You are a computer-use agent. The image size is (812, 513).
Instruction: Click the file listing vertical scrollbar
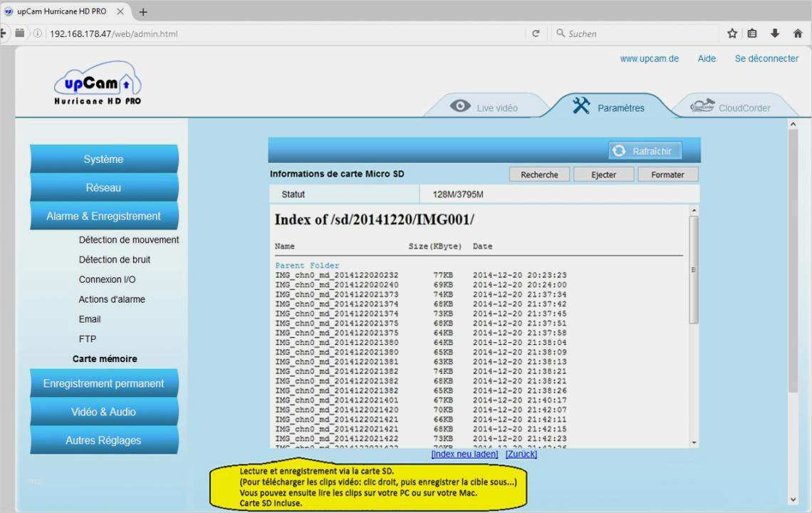click(694, 269)
